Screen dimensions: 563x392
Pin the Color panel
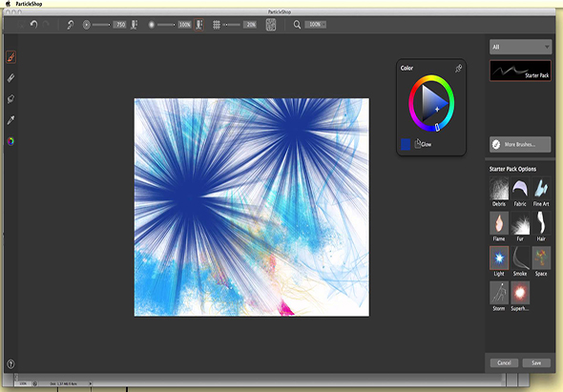pyautogui.click(x=458, y=69)
